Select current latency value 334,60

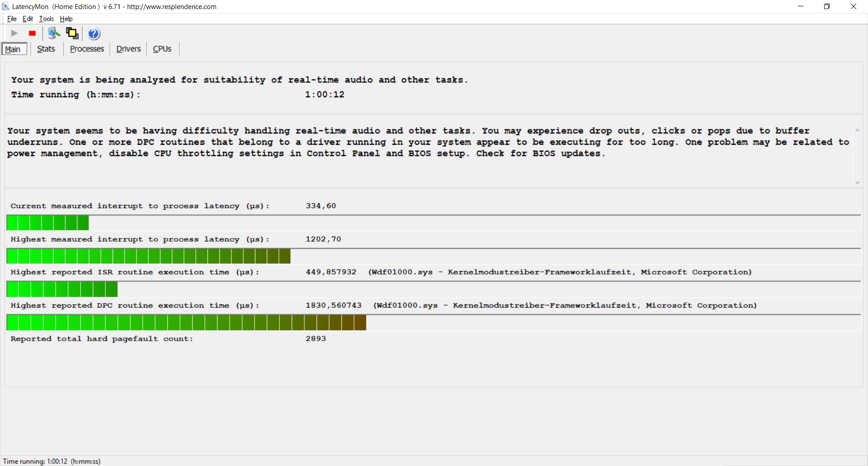(x=321, y=206)
